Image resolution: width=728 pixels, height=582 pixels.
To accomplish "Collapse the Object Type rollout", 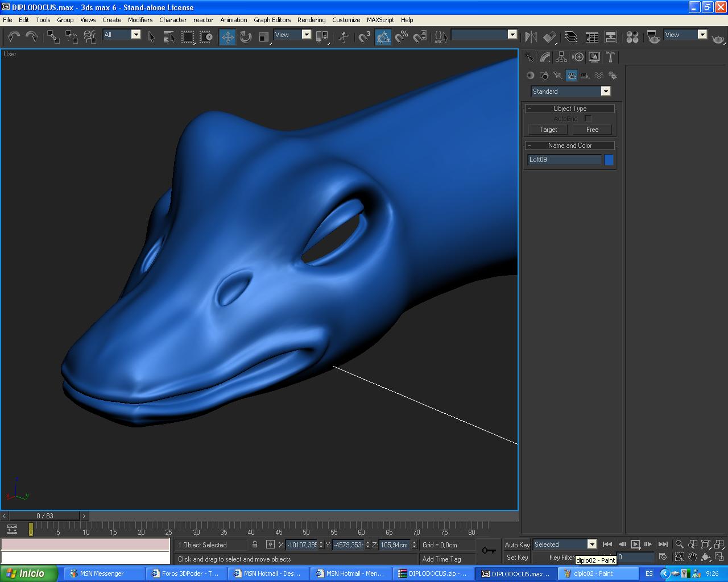I will click(x=569, y=109).
